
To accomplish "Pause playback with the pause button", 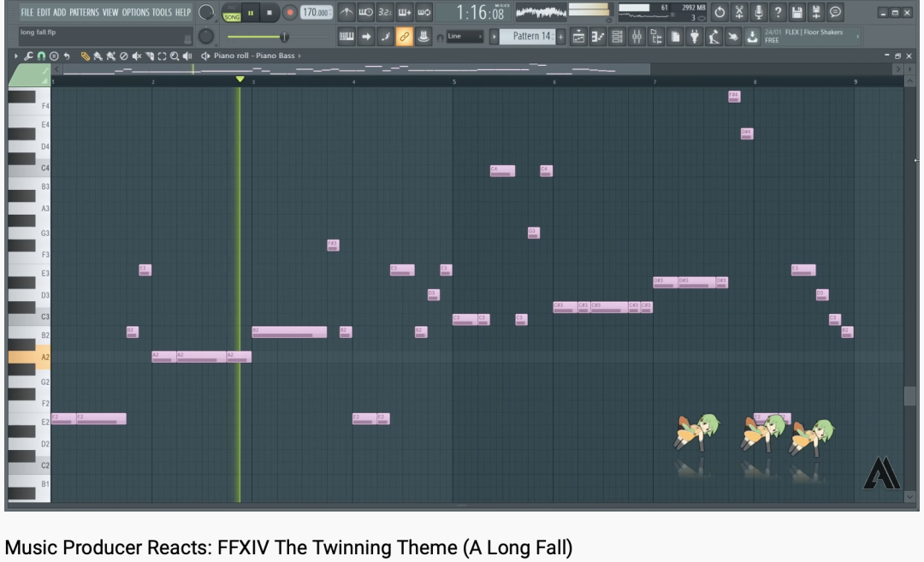I will pos(251,12).
